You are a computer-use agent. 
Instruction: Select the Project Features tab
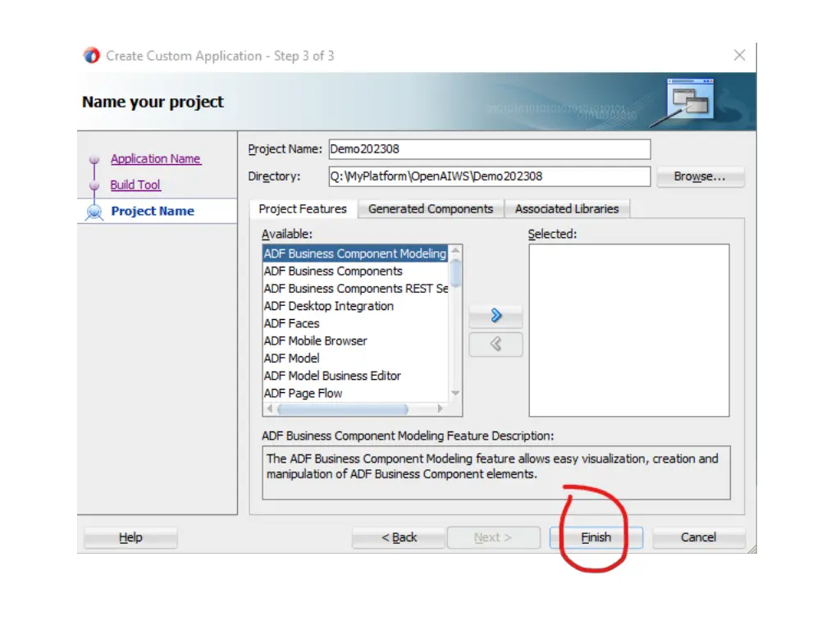303,209
